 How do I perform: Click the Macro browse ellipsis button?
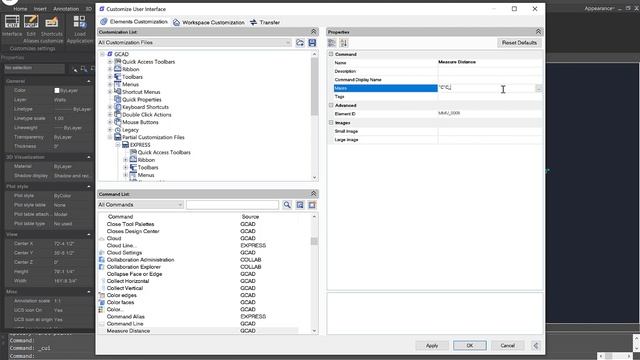[x=539, y=88]
